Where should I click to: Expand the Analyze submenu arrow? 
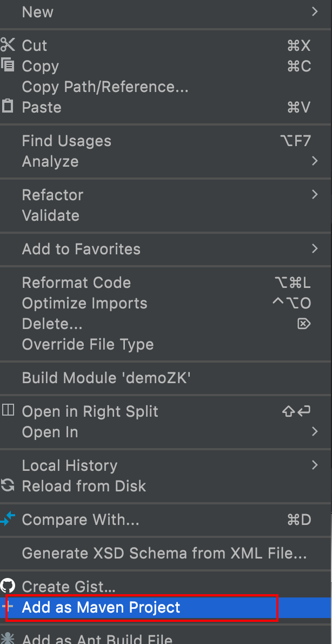[315, 161]
